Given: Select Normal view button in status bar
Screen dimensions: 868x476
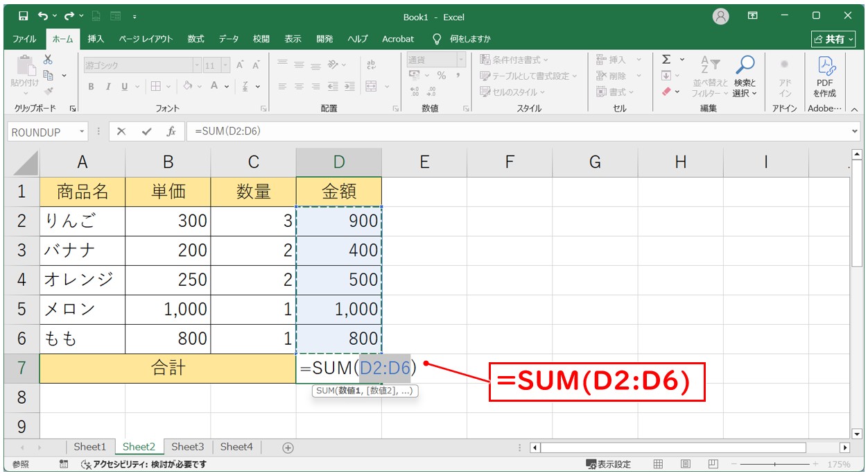Looking at the screenshot, I should coord(659,464).
